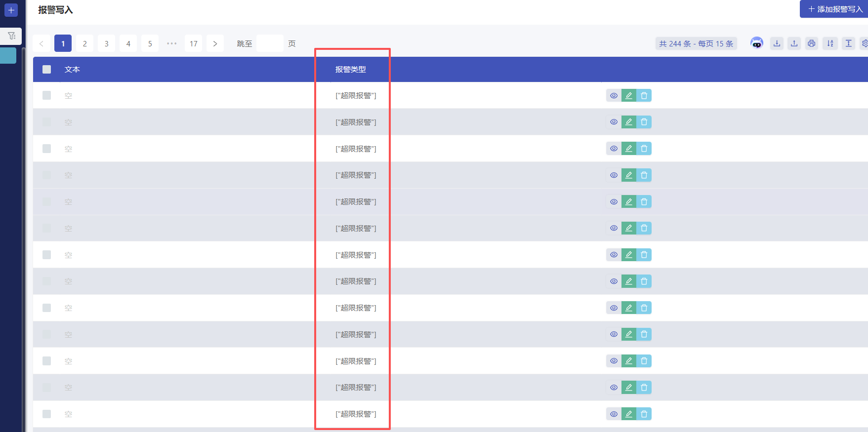This screenshot has width=868, height=432.
Task: View the third row with its eye icon
Action: pyautogui.click(x=614, y=149)
